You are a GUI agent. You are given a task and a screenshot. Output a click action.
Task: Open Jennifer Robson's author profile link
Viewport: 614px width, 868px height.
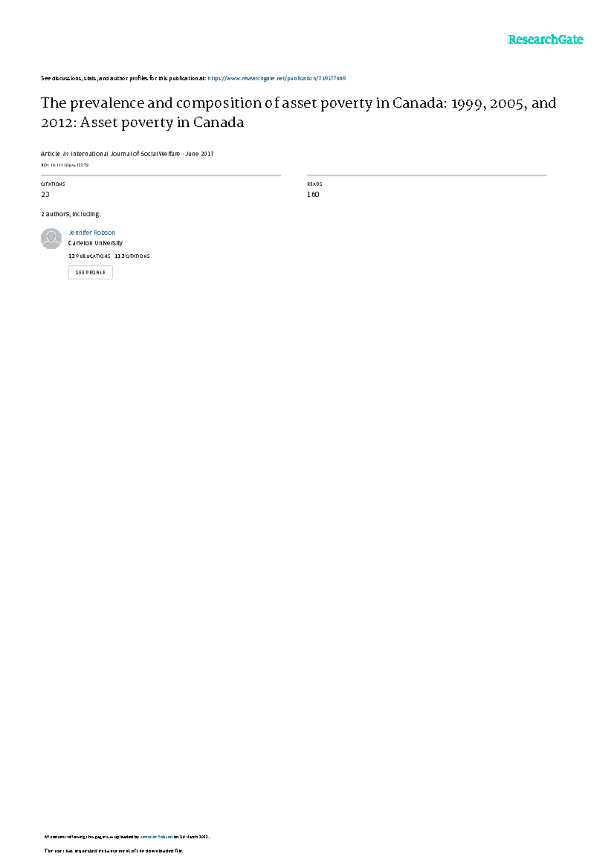pos(92,233)
